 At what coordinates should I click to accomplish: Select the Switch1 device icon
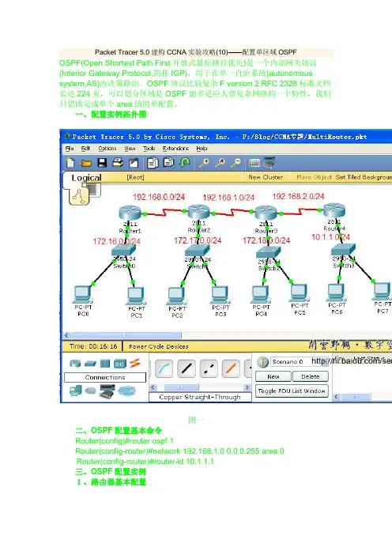click(x=197, y=251)
